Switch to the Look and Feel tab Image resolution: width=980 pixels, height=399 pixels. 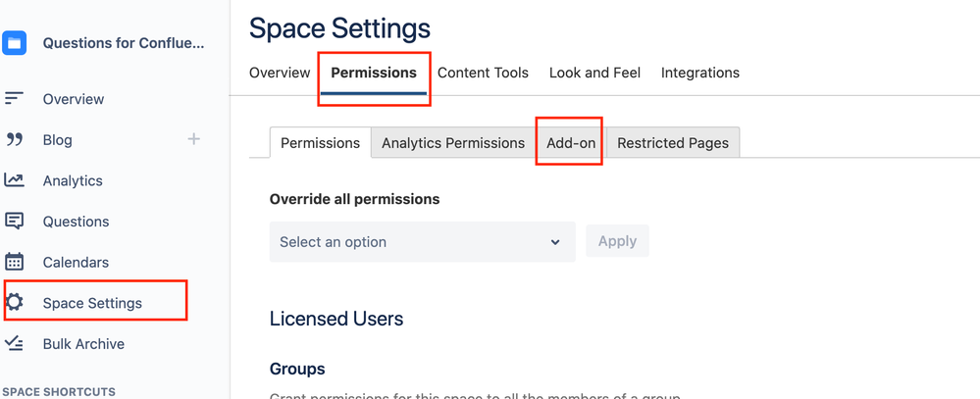pyautogui.click(x=594, y=73)
